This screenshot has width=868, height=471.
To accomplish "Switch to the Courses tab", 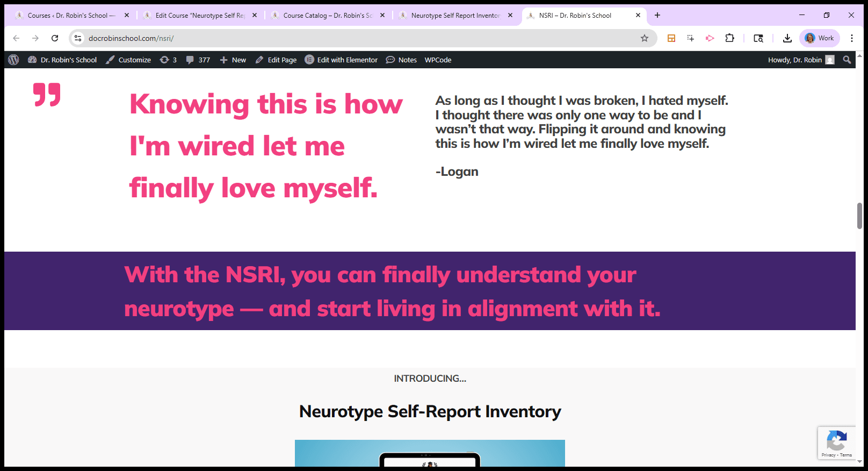I will coord(71,16).
